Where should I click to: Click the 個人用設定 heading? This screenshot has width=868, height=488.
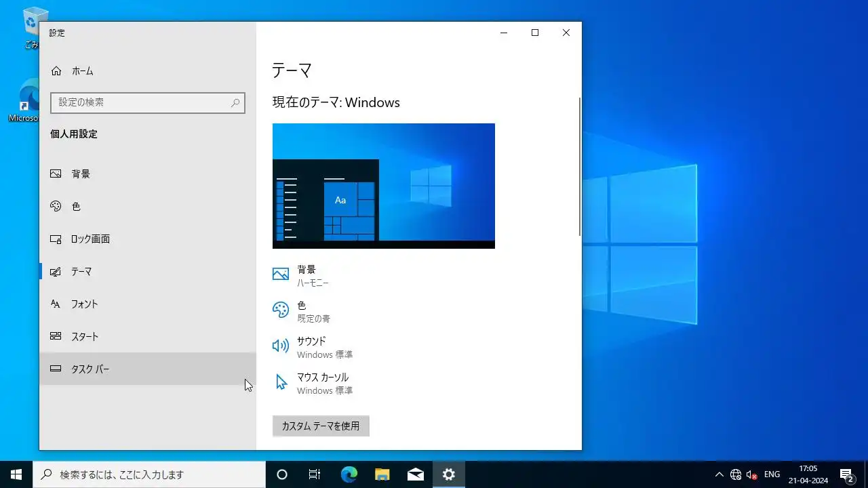click(x=74, y=134)
